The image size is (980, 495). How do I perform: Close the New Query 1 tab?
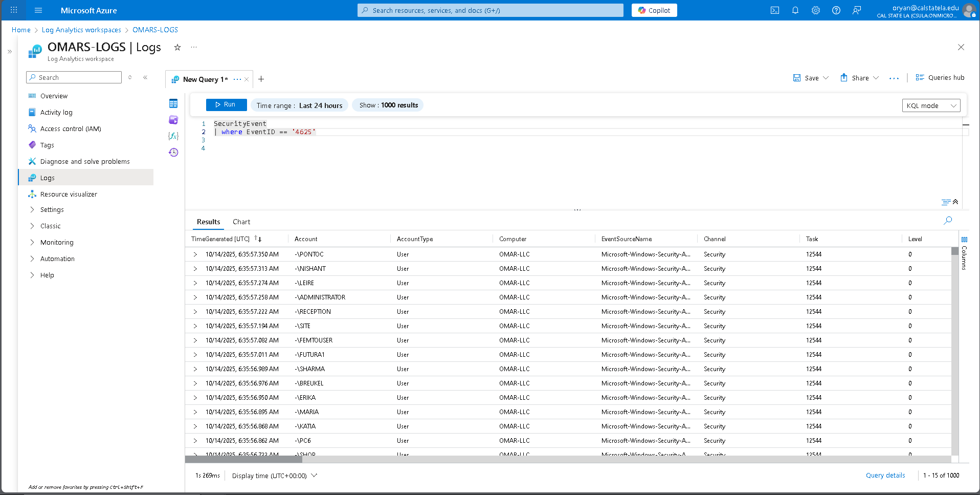[x=247, y=79]
